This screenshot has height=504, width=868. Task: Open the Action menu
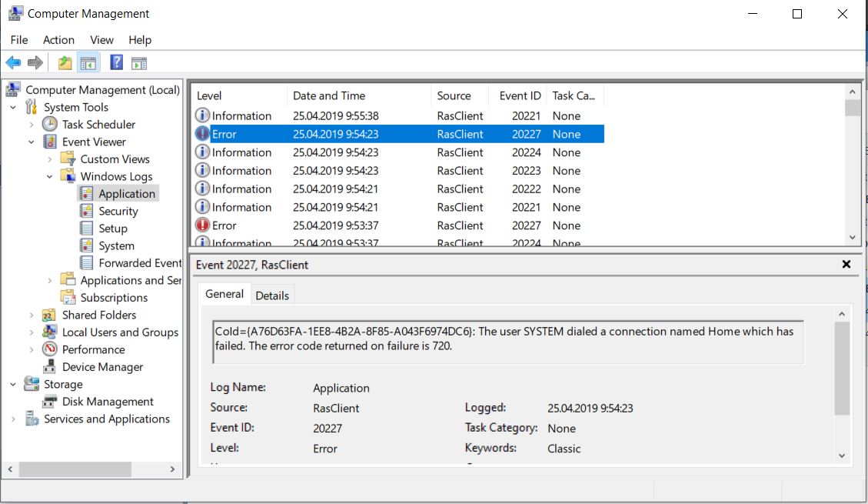point(58,40)
